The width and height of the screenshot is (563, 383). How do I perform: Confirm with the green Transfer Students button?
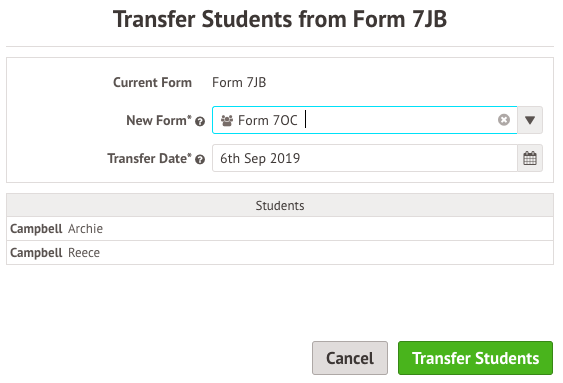(475, 358)
